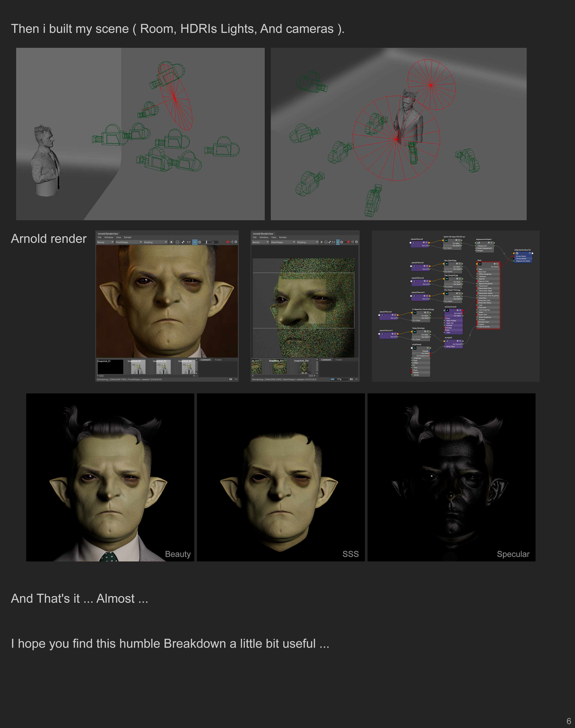Expand the FrontShape camera dropdown
The width and height of the screenshot is (575, 728).
pos(141,242)
